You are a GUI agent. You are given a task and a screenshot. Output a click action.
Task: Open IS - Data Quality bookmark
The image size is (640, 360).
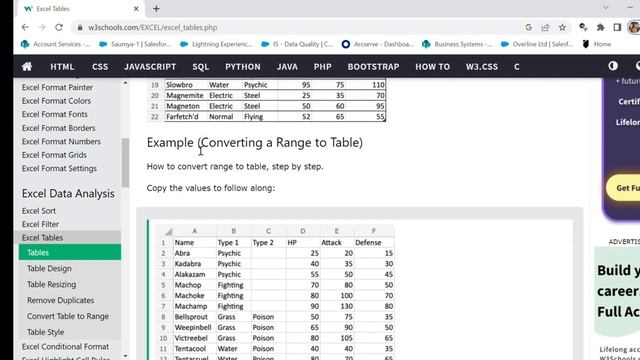tap(298, 44)
